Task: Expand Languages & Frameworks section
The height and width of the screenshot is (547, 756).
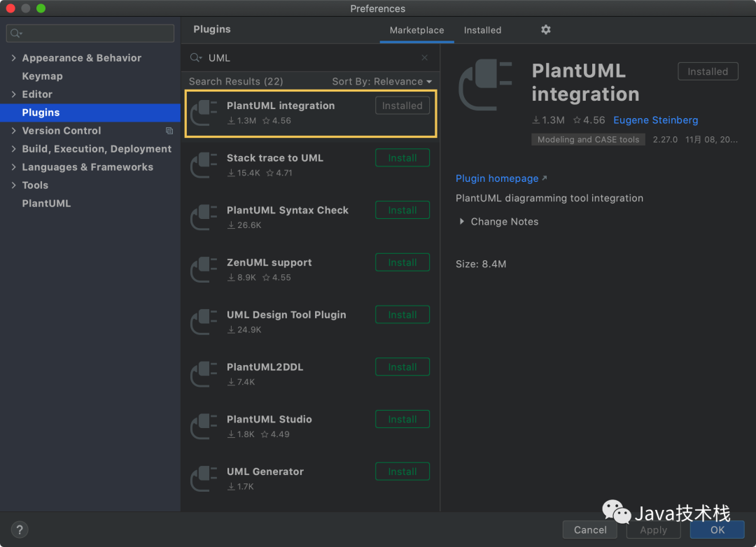Action: click(13, 167)
